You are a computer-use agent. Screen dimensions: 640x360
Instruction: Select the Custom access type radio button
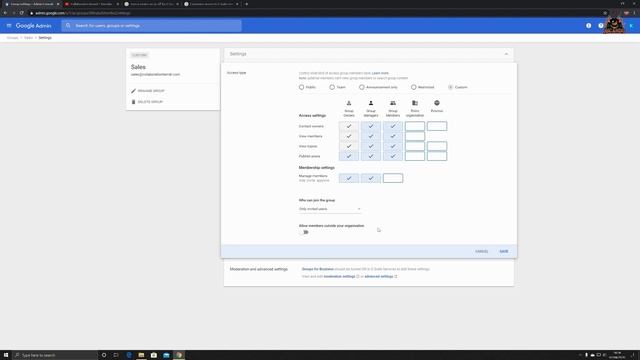tap(451, 87)
